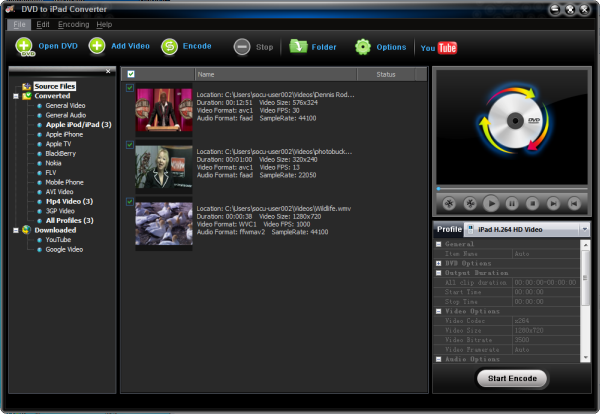Click the Status column header
This screenshot has width=600, height=414.
tap(386, 74)
